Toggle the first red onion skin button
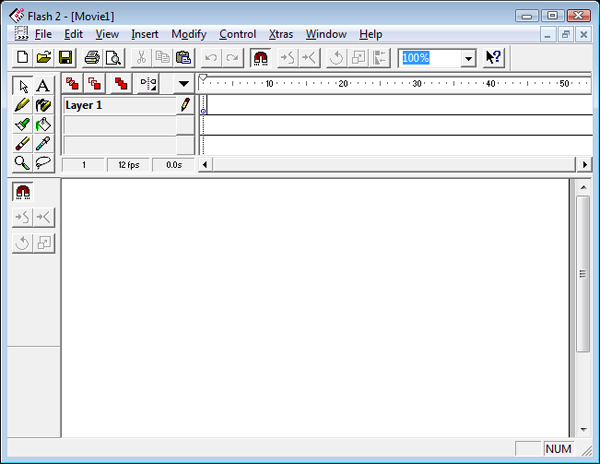 coord(72,83)
